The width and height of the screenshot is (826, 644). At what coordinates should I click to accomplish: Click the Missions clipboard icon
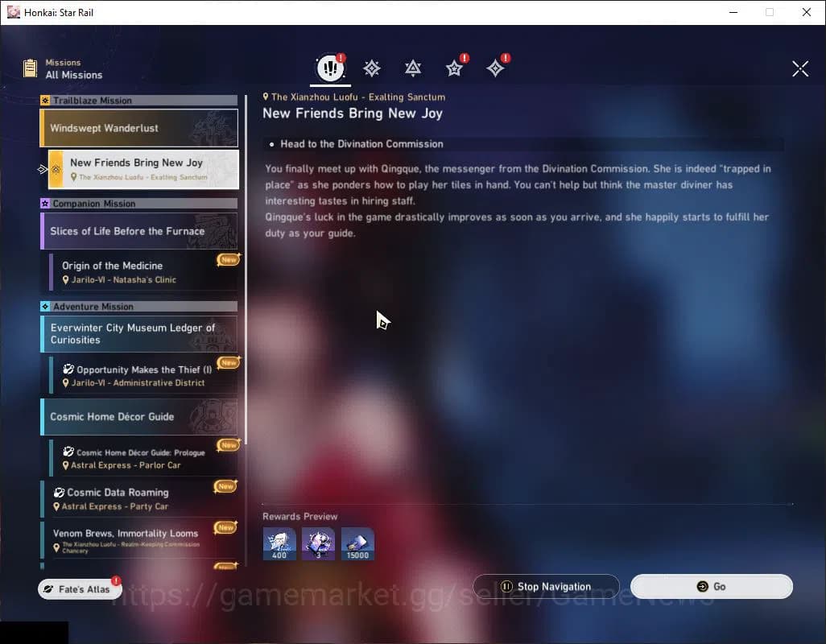pos(30,68)
